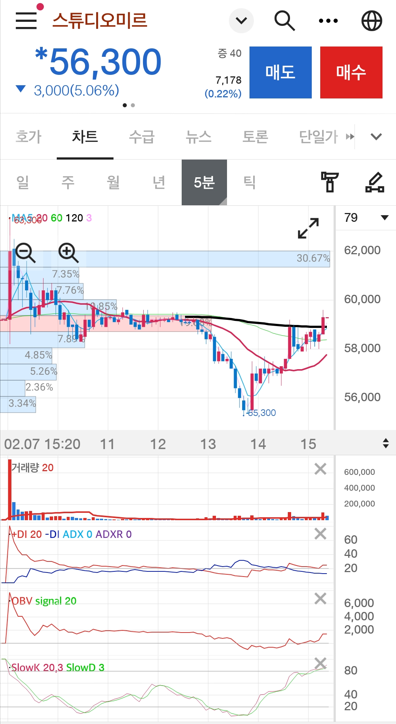The height and width of the screenshot is (724, 396).
Task: Close the SlowK stochastic panel
Action: pyautogui.click(x=320, y=664)
